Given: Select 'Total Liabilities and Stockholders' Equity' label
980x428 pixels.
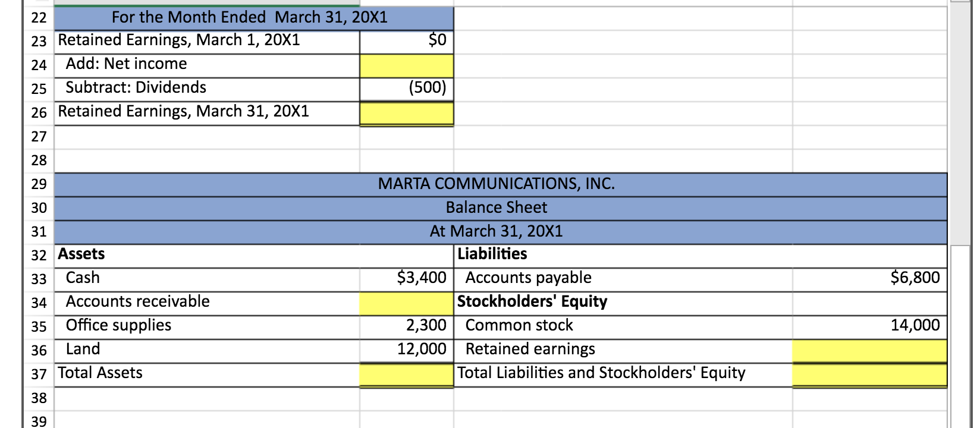Looking at the screenshot, I should [x=623, y=375].
